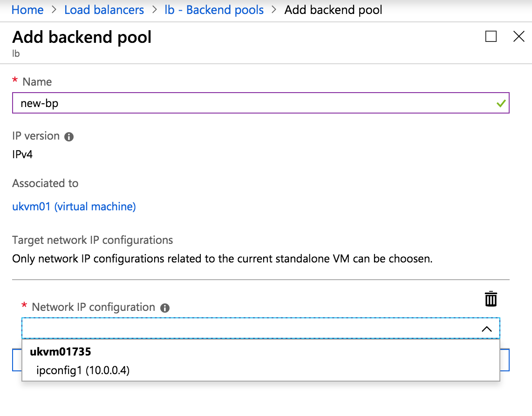Open the ukvm01 virtual machine link

(74, 206)
